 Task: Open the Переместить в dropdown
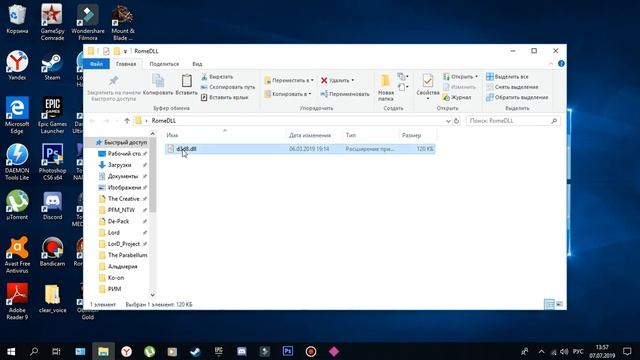click(289, 80)
